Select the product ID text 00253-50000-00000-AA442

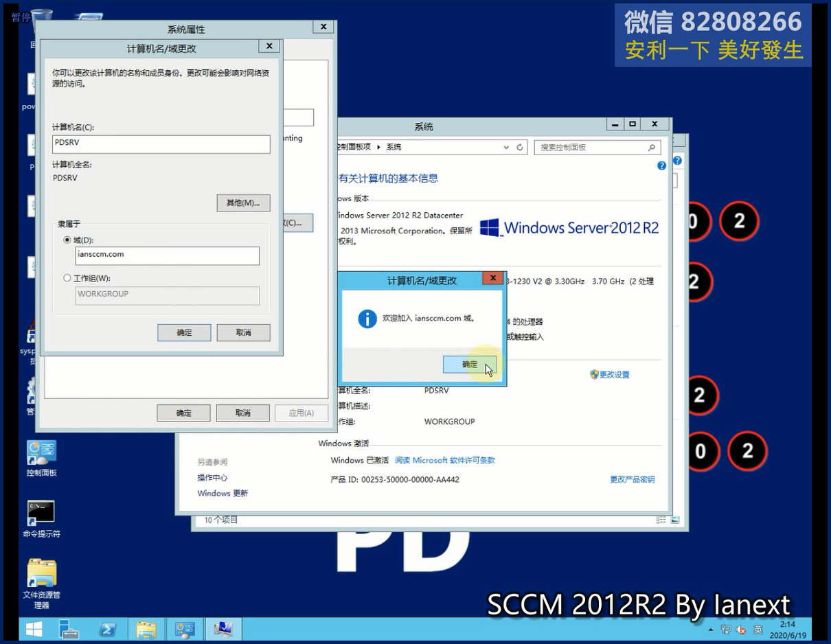click(411, 480)
